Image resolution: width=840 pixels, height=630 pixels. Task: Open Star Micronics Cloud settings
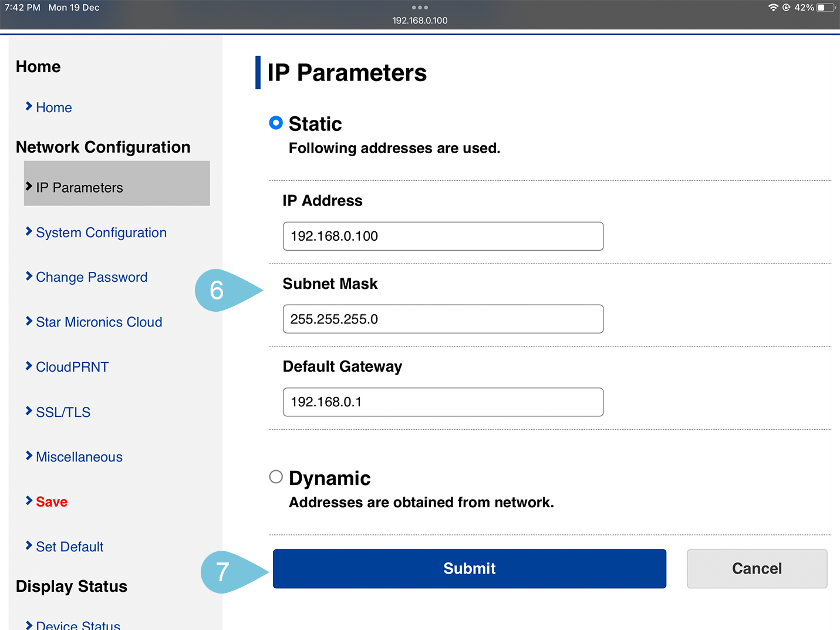tap(99, 322)
